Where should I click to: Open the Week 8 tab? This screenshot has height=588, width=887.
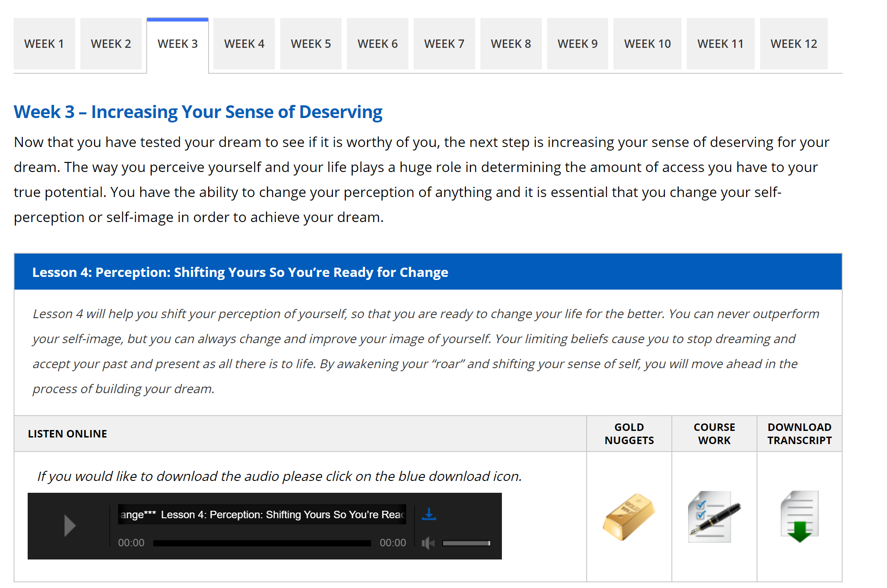click(x=511, y=44)
